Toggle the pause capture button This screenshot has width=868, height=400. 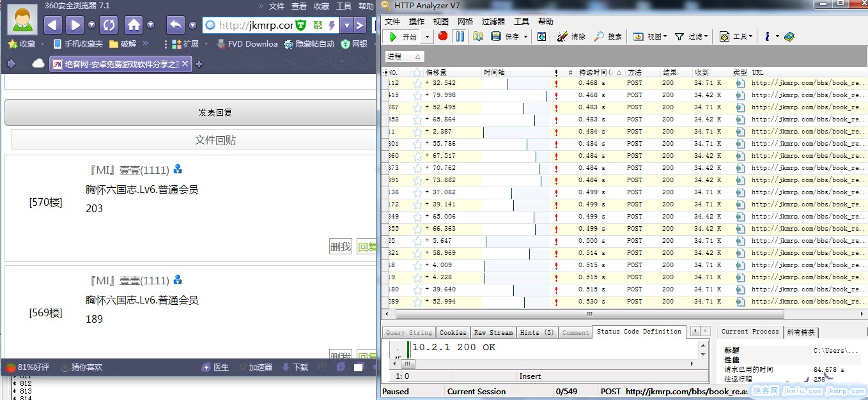460,36
